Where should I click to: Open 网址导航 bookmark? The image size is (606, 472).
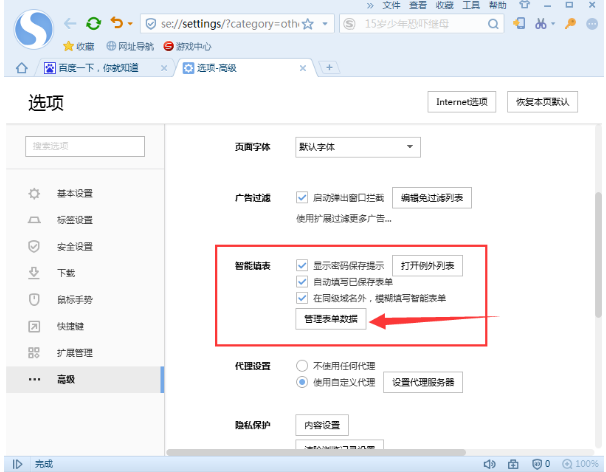pyautogui.click(x=130, y=46)
